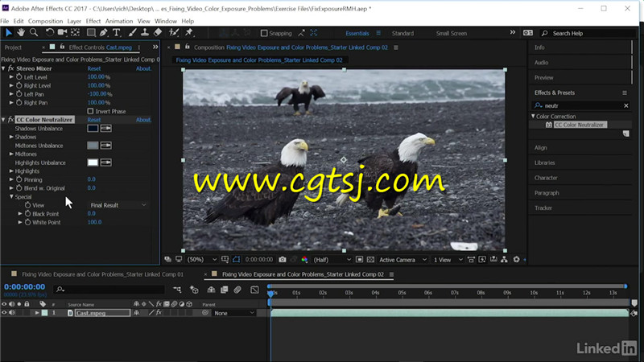644x362 pixels.
Task: Open the Half resolution dropdown
Action: click(x=332, y=259)
